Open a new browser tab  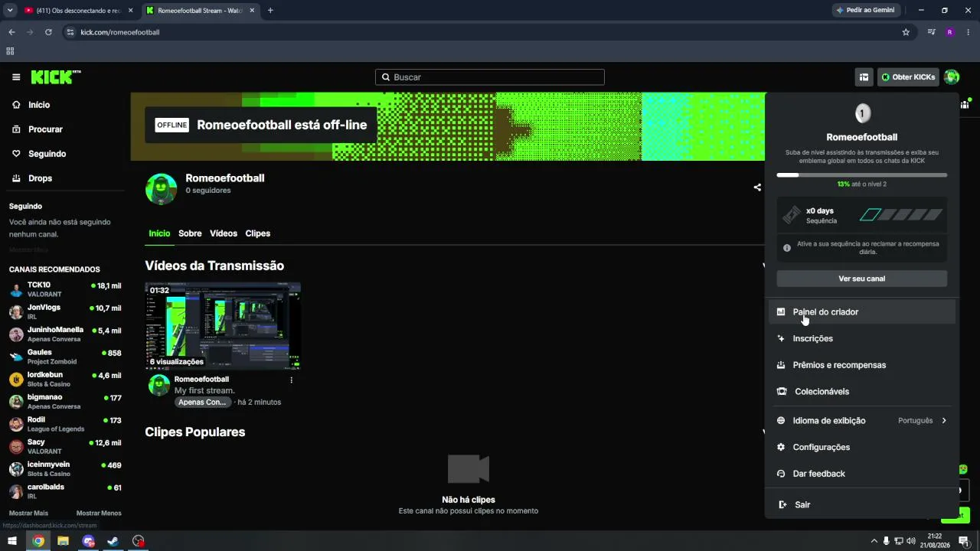coord(270,11)
